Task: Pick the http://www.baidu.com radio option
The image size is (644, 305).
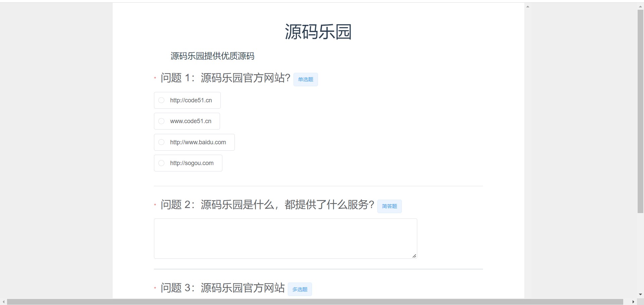Action: [x=194, y=142]
